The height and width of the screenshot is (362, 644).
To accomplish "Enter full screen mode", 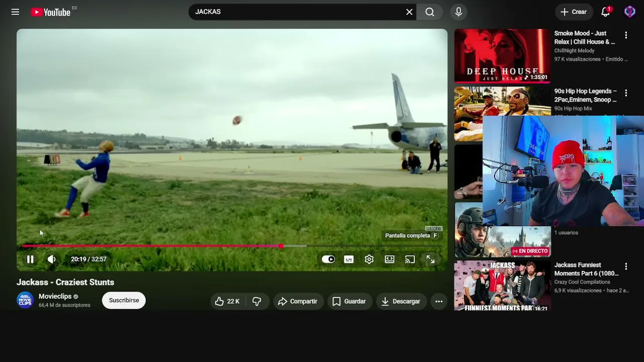I will [x=430, y=259].
